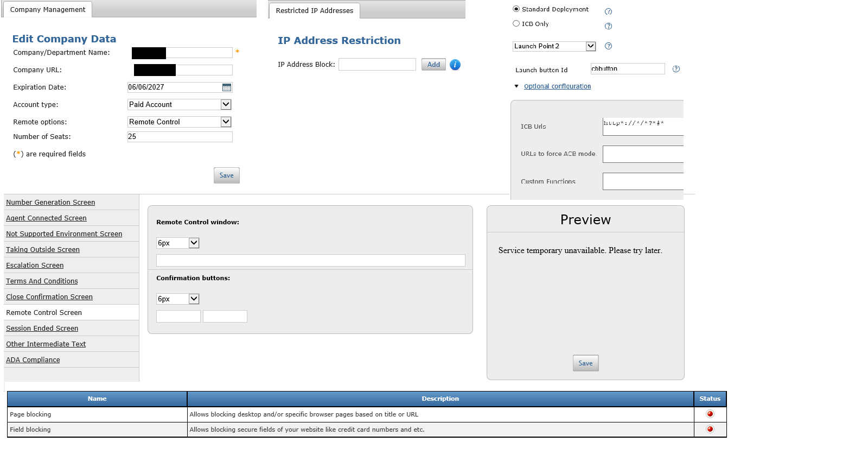Open help for Launch button Id

tap(676, 69)
